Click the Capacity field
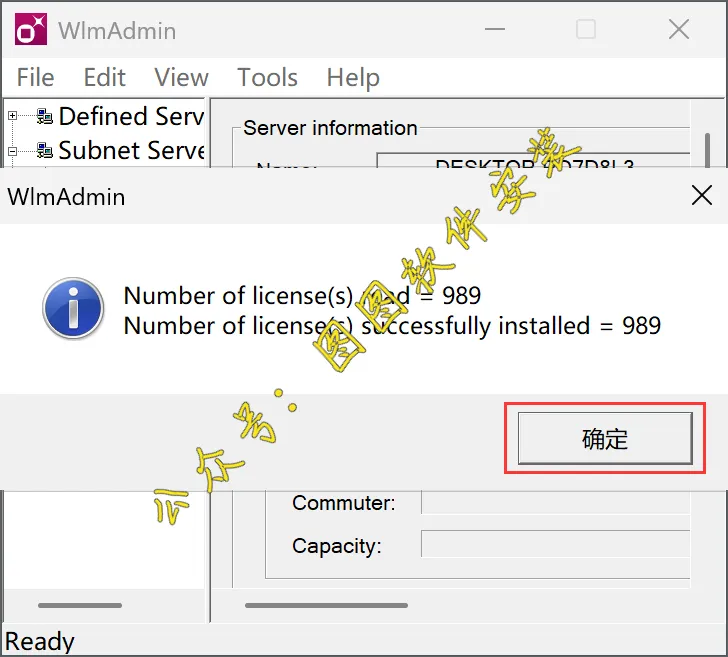Viewport: 728px width, 657px height. 556,544
